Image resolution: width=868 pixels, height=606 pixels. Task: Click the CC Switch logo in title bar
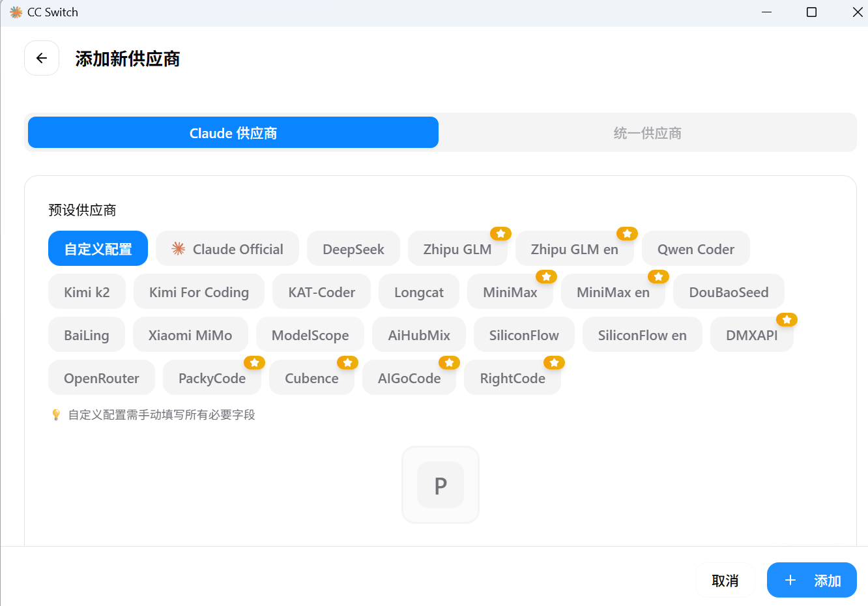[x=16, y=12]
